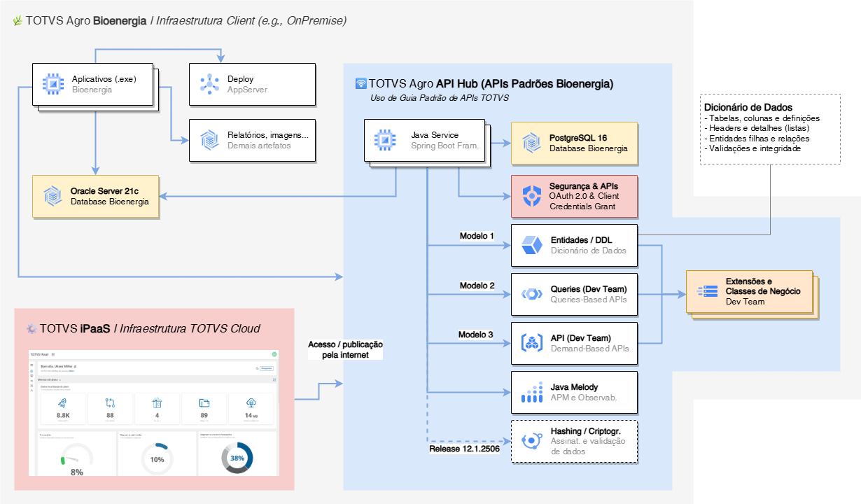This screenshot has width=861, height=504.
Task: Click the Modelo 3 connector label
Action: 476,335
